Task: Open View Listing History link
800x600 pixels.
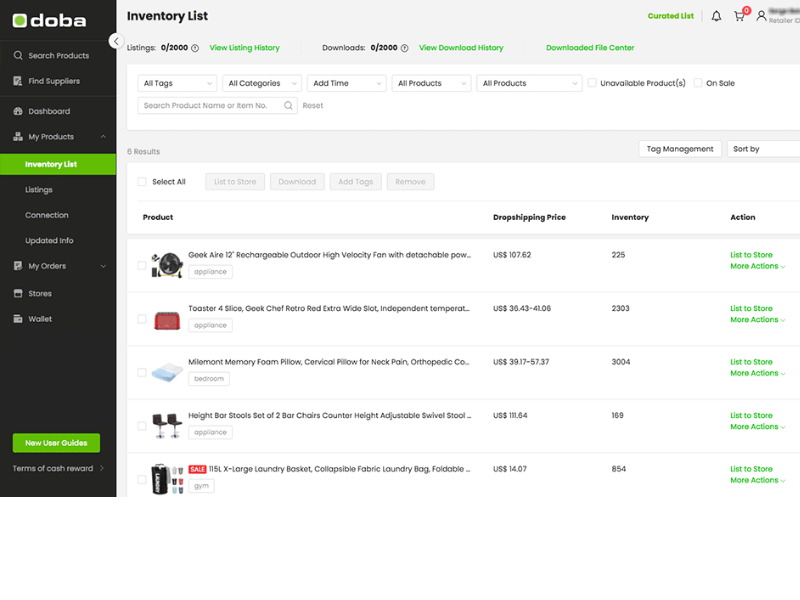Action: [x=244, y=48]
